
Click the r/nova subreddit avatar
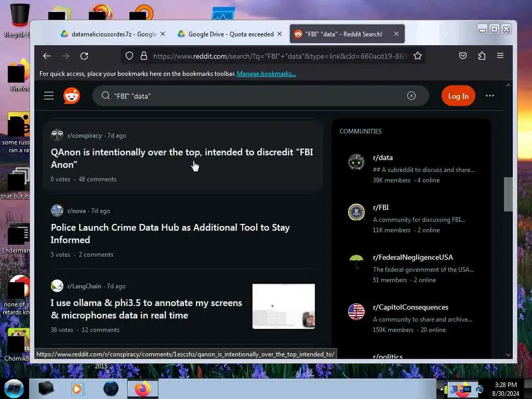(57, 210)
